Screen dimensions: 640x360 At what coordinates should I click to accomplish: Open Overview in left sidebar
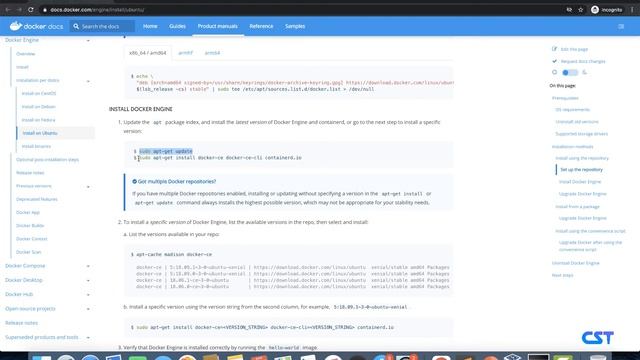[x=25, y=54]
